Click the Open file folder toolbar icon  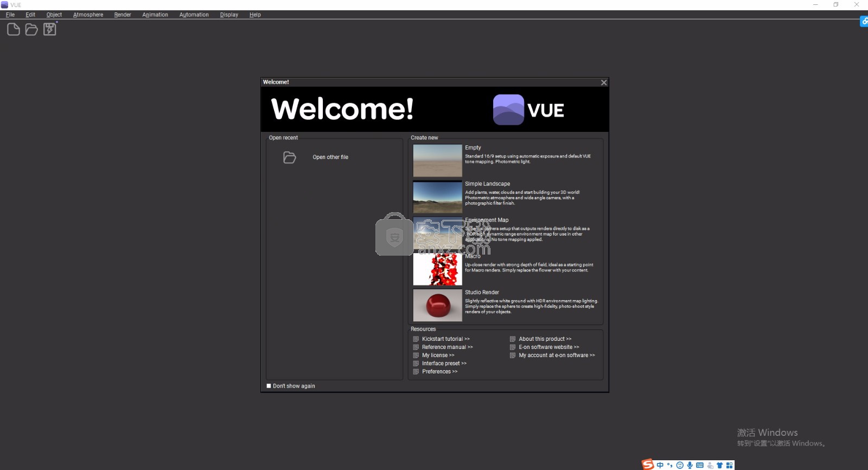click(x=31, y=29)
